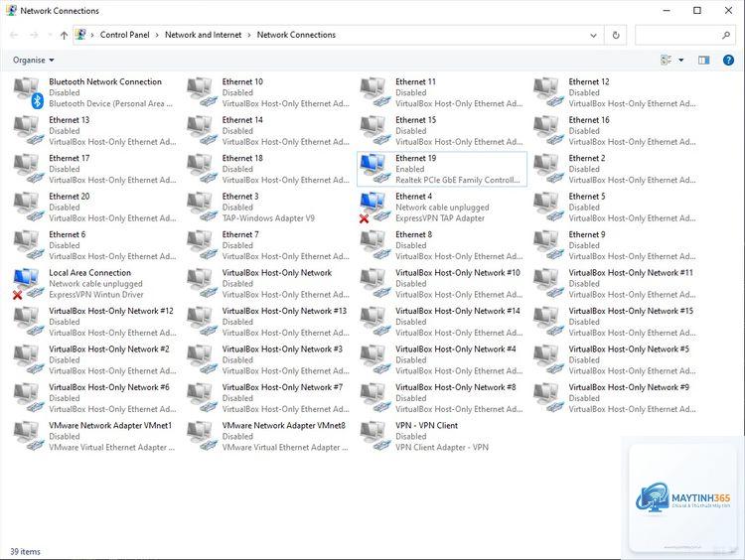Select the Ethernet 6 label
This screenshot has height=560, width=745.
tap(67, 234)
